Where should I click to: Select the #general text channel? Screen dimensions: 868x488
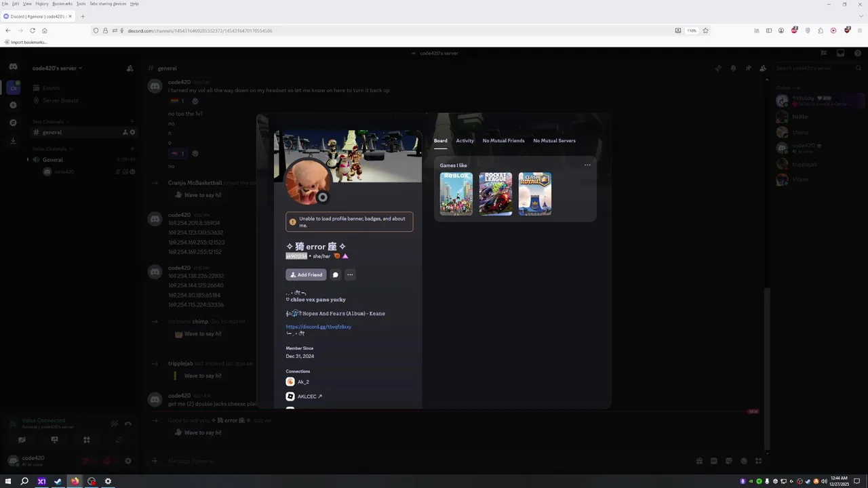pyautogui.click(x=84, y=132)
